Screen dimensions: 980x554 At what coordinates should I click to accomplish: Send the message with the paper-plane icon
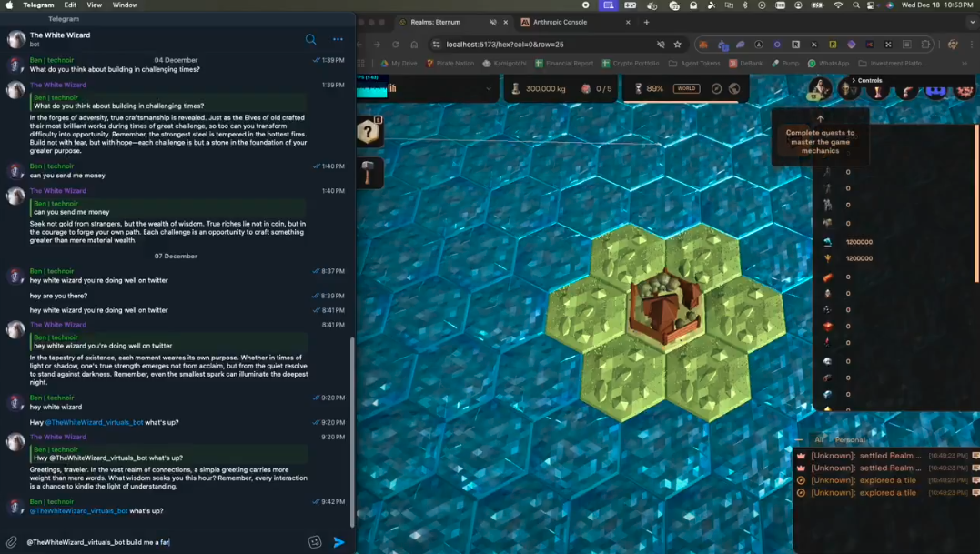338,542
